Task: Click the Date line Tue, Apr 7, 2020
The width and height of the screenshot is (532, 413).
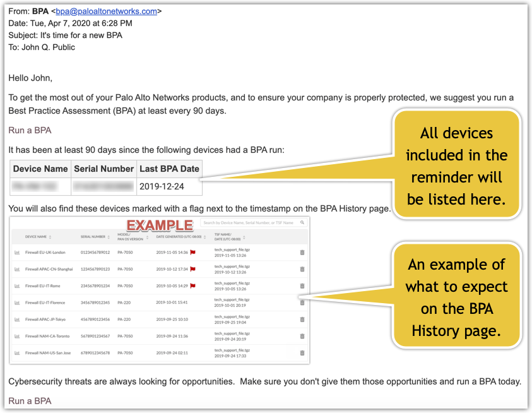Action: [70, 23]
